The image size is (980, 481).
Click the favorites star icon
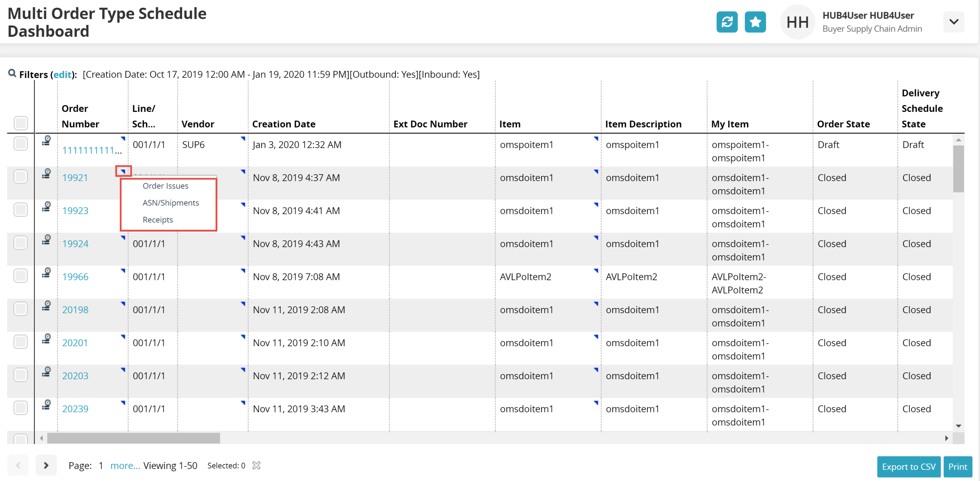pyautogui.click(x=755, y=22)
